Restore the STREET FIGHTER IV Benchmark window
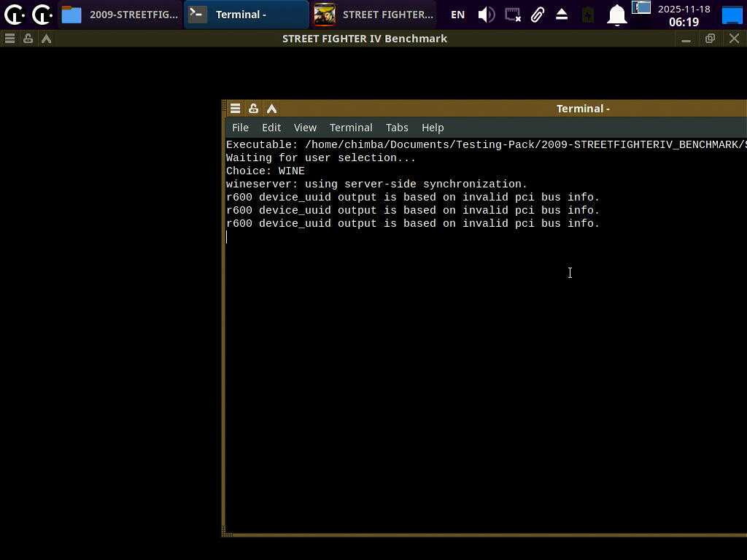 click(x=710, y=39)
